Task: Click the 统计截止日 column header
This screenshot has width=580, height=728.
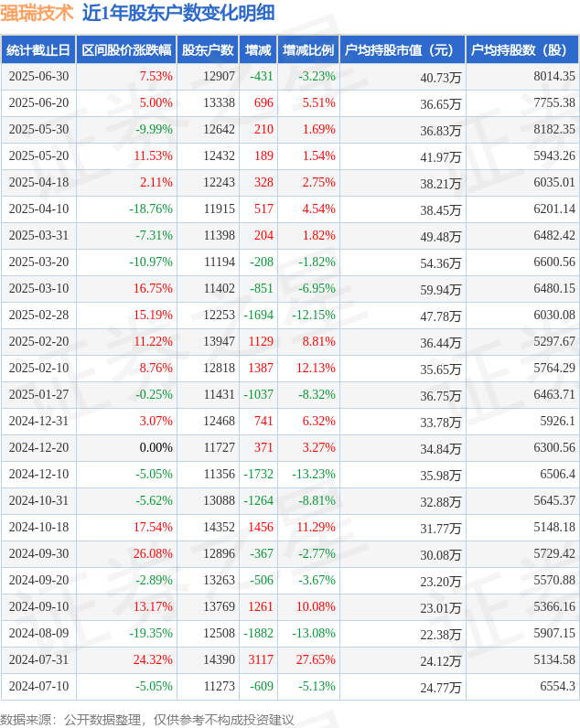Action: [38, 49]
